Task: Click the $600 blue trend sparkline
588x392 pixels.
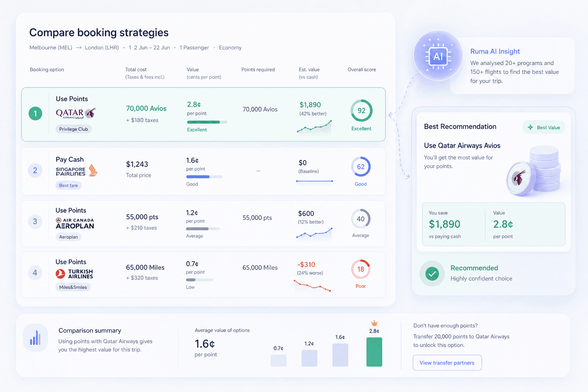Action: tap(314, 233)
